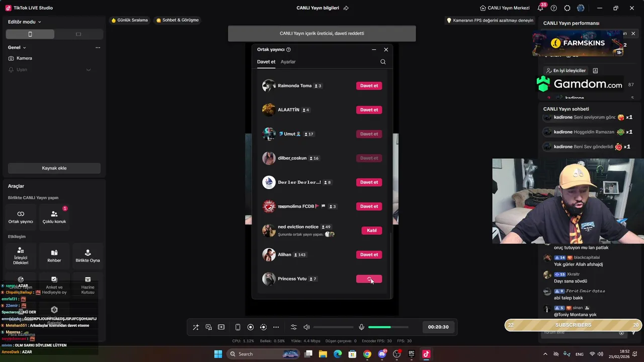Join ned eviction notice with Katıl
This screenshot has height=362, width=644.
coord(371,230)
